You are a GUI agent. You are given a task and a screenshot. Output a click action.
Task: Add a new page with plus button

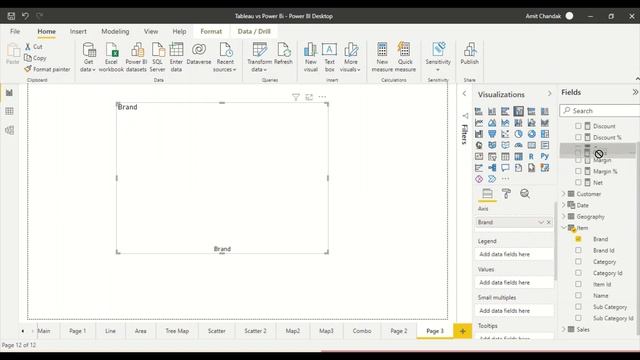(x=462, y=331)
